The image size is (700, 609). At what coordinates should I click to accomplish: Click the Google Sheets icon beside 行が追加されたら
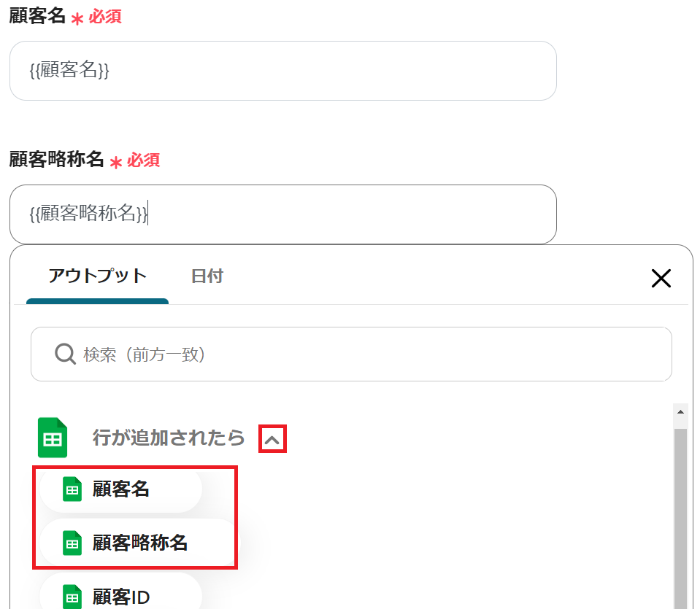click(x=53, y=438)
